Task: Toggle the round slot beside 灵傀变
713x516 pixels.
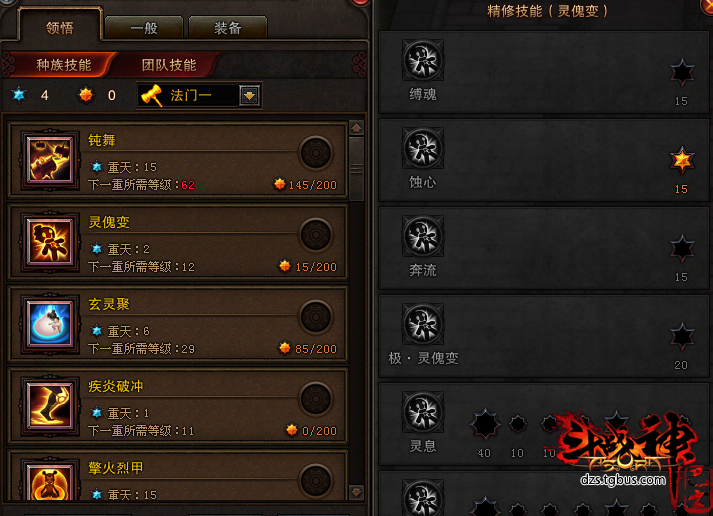Action: [316, 235]
